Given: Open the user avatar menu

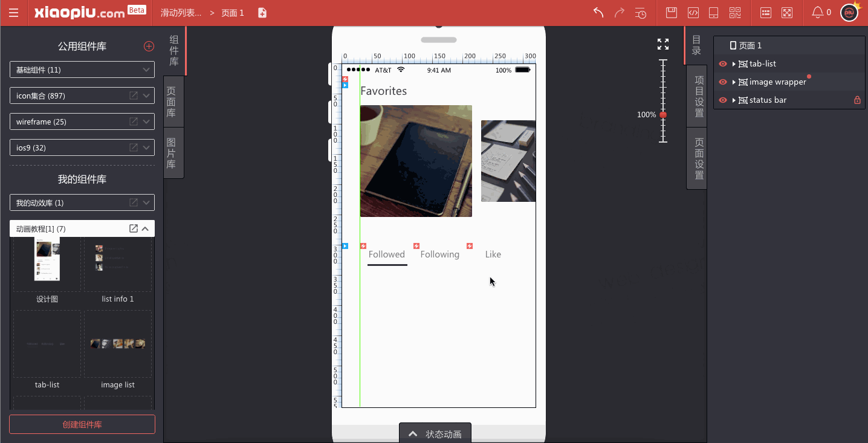Looking at the screenshot, I should coord(850,13).
